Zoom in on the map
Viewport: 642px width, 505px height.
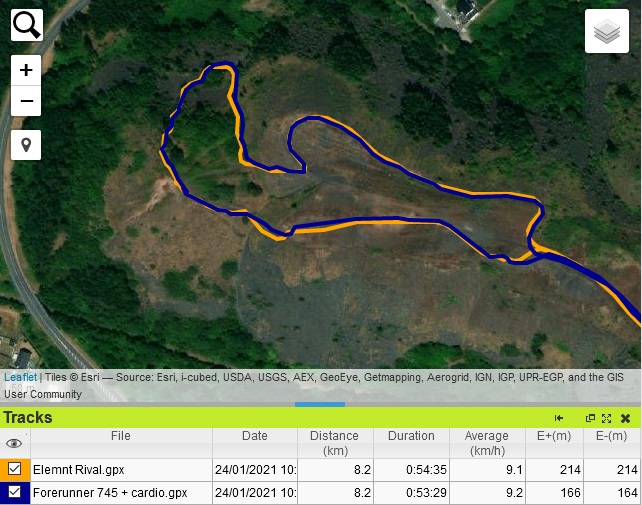26,71
